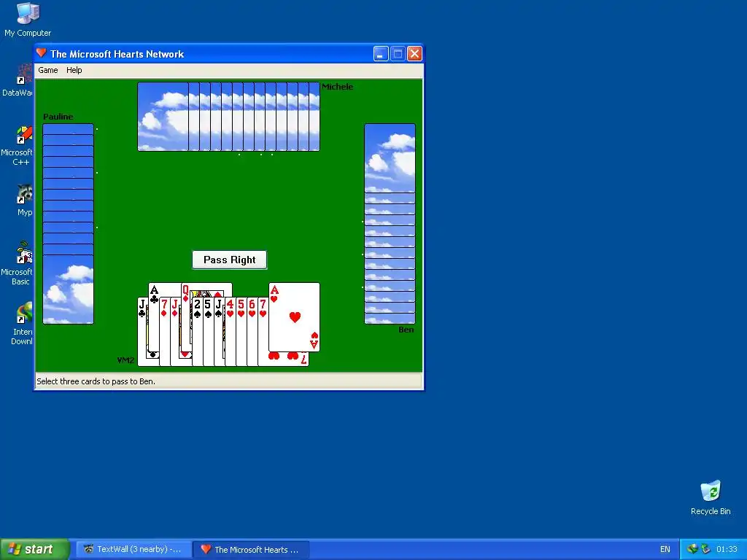The height and width of the screenshot is (560, 747).
Task: Click status text 'Select three cards to pass to Ben.'
Action: 96,381
